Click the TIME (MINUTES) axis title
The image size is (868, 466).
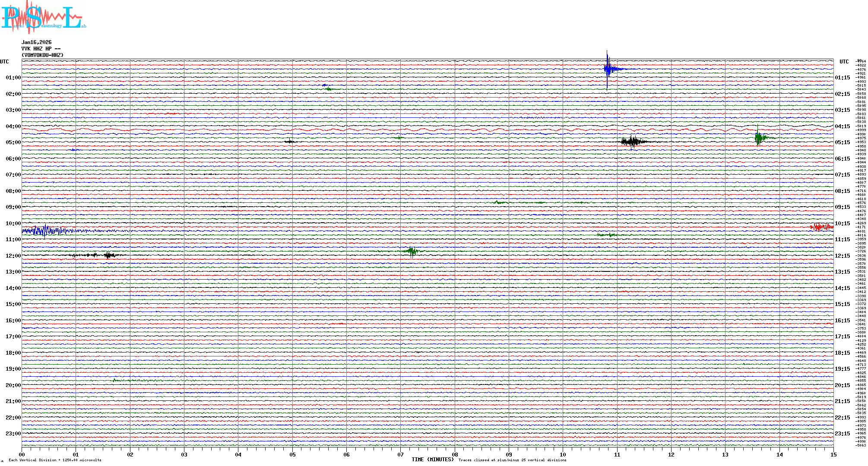pos(432,460)
